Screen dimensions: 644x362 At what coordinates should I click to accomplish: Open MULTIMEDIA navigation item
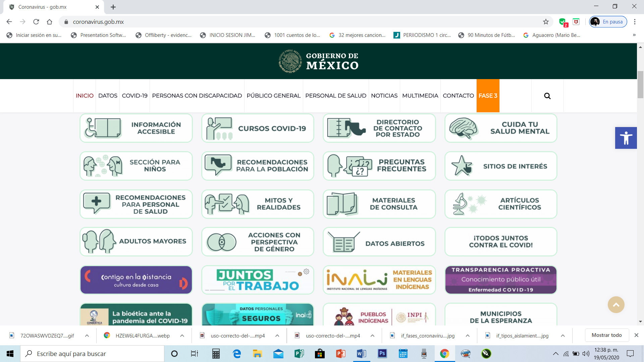coord(420,96)
